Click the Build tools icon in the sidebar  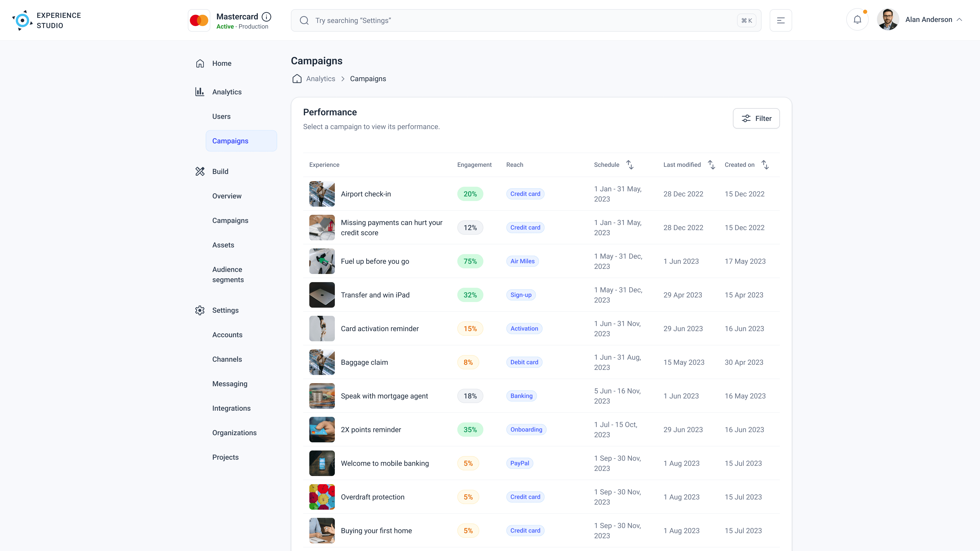point(200,171)
